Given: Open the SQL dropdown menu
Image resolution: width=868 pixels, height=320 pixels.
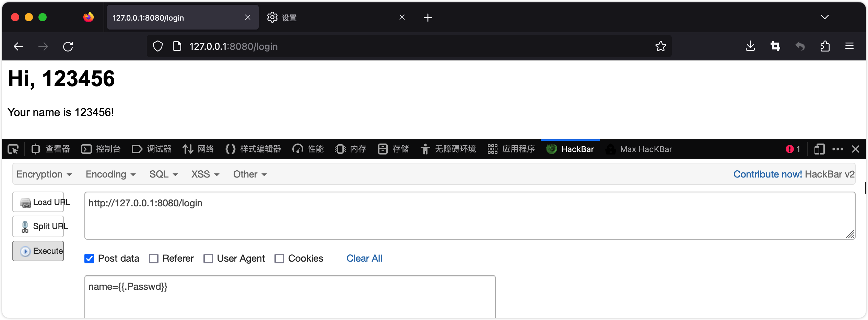Looking at the screenshot, I should (x=163, y=174).
